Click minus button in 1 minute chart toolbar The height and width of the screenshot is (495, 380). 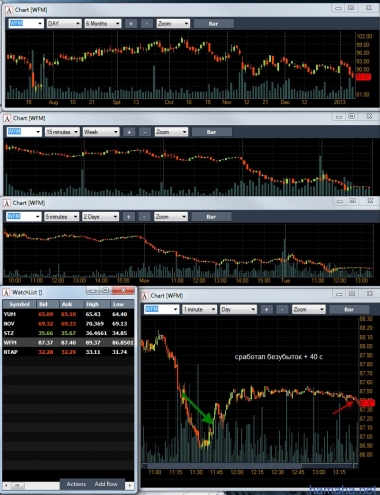pos(282,310)
